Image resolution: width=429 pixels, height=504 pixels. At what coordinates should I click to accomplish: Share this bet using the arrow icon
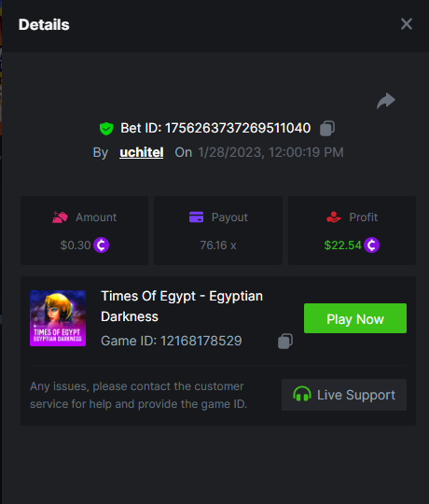coord(386,101)
